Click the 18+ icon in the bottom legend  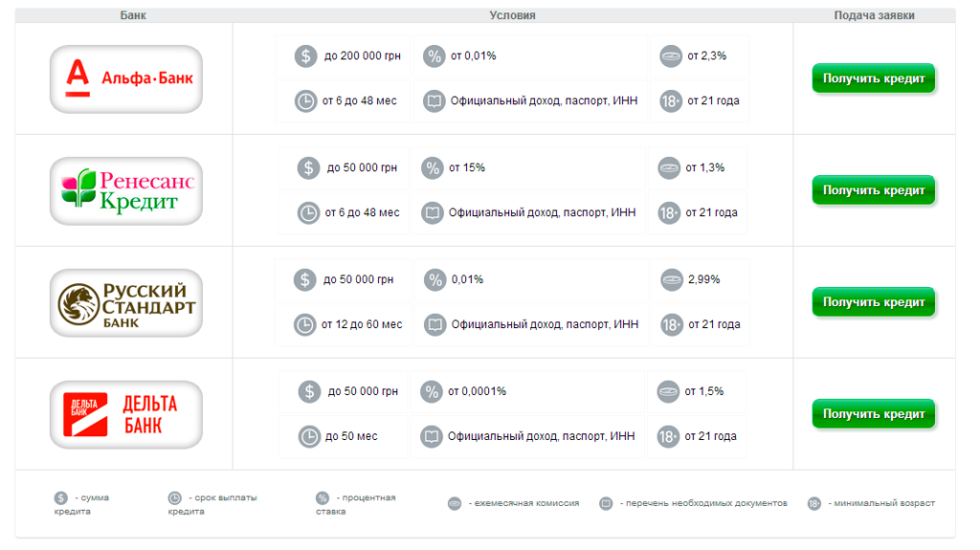[813, 503]
